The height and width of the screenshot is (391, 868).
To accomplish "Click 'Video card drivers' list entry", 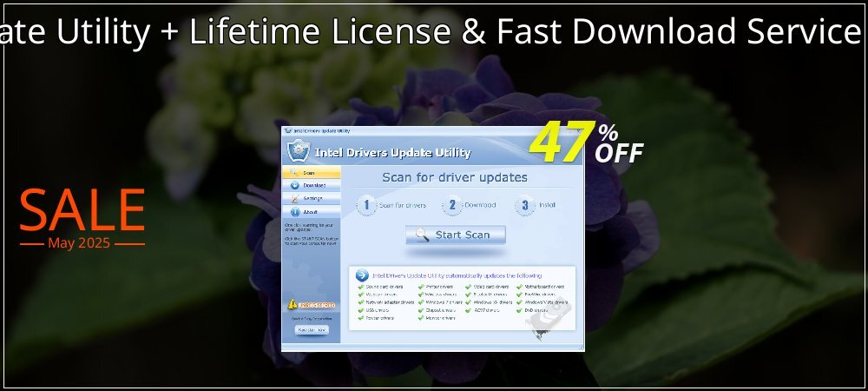I will click(490, 287).
